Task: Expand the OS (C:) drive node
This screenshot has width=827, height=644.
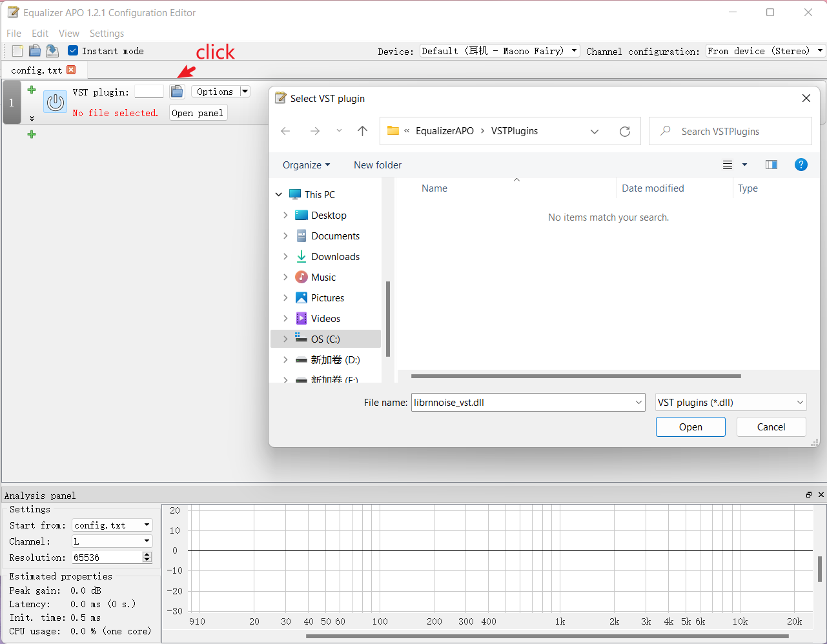Action: pos(285,339)
